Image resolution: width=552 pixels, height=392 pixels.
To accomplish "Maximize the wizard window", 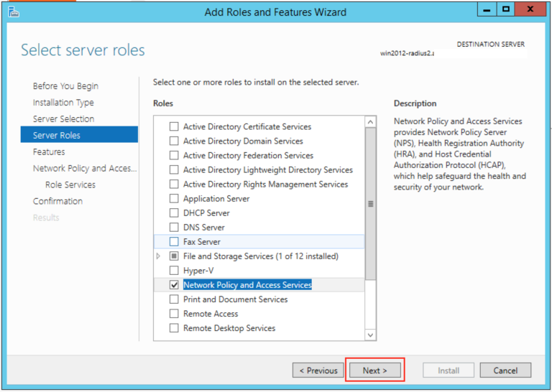I will (506, 9).
